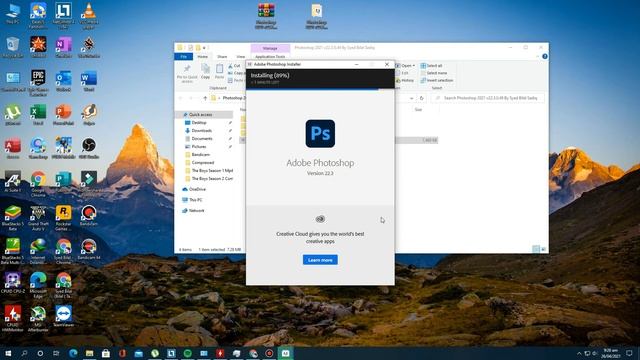Viewport: 640px width, 360px height.
Task: Open Epic Games Launcher desktop icon
Action: coord(38,83)
